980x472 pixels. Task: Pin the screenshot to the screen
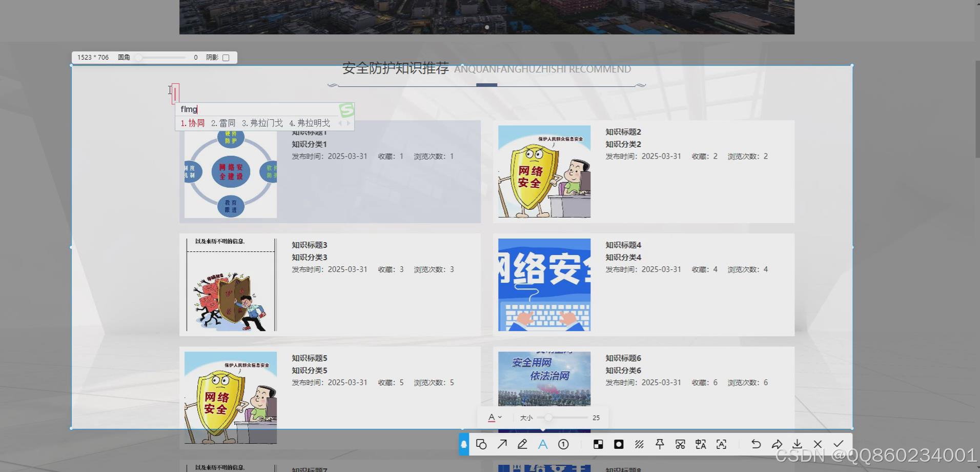(x=660, y=444)
